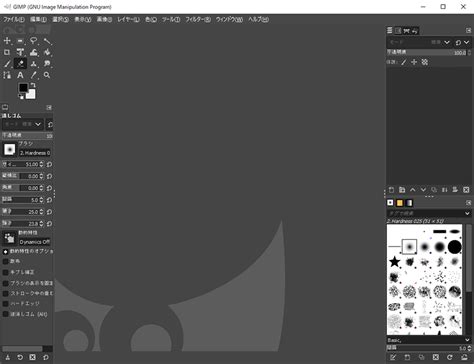This screenshot has height=364, width=474.
Task: Choose the star-shaped brush thumbnail
Action: [395, 261]
